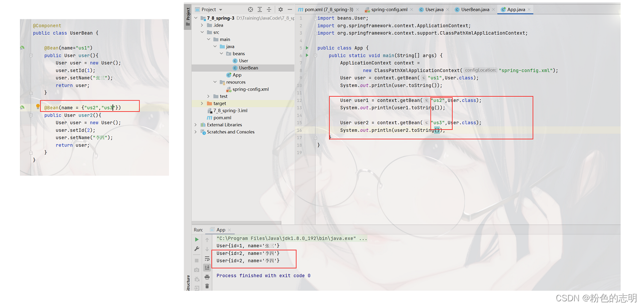Select the App.java editor tab
This screenshot has height=307, width=644.
(x=515, y=9)
